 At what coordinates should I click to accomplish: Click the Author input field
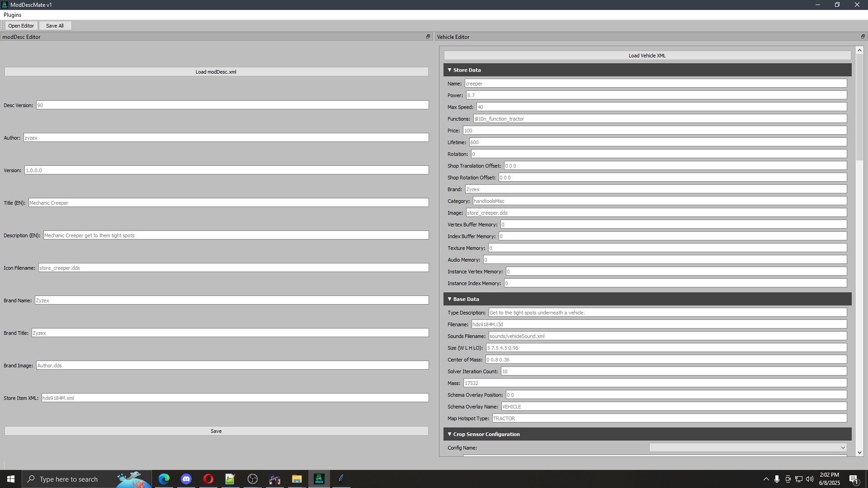click(226, 138)
